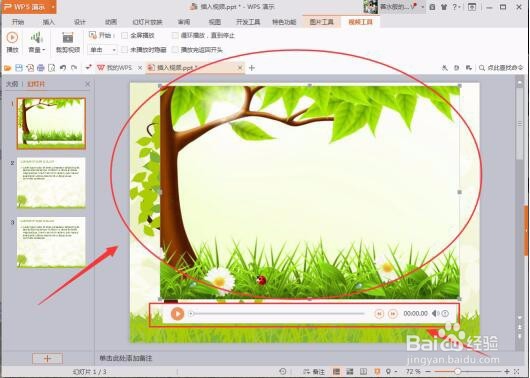This screenshot has width=530, height=378.
Task: Open the 审阅 (Review) ribbon tab
Action: 184,22
